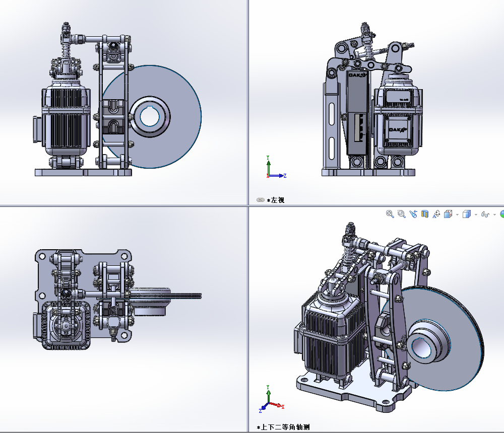
Task: Click the Hide/Show Items glasses icon
Action: tap(485, 214)
